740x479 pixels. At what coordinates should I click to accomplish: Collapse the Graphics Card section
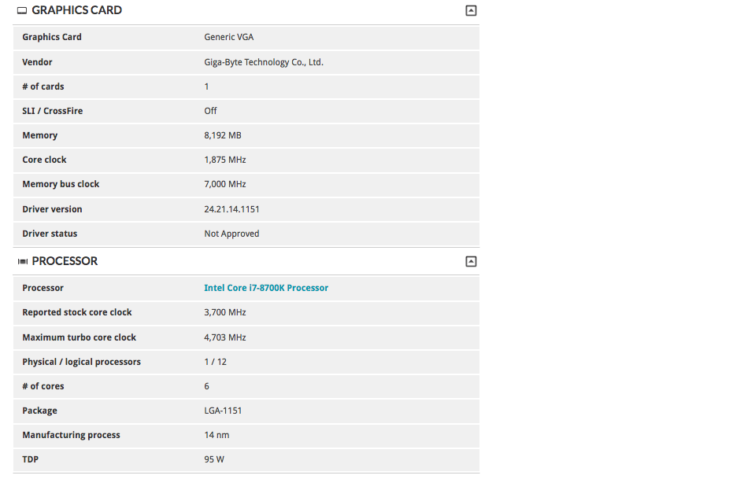pos(471,11)
